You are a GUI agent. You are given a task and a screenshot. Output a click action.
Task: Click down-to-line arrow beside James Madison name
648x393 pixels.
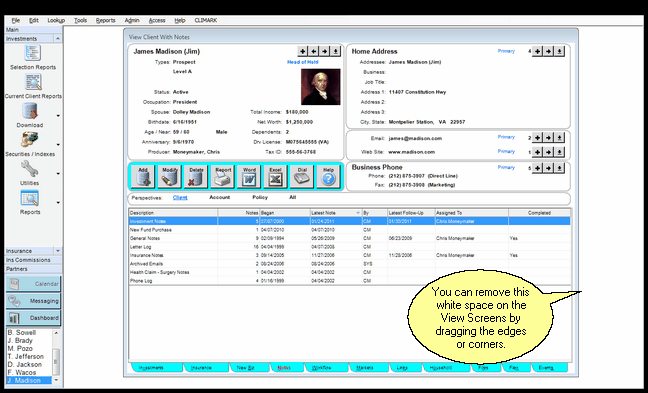[336, 51]
